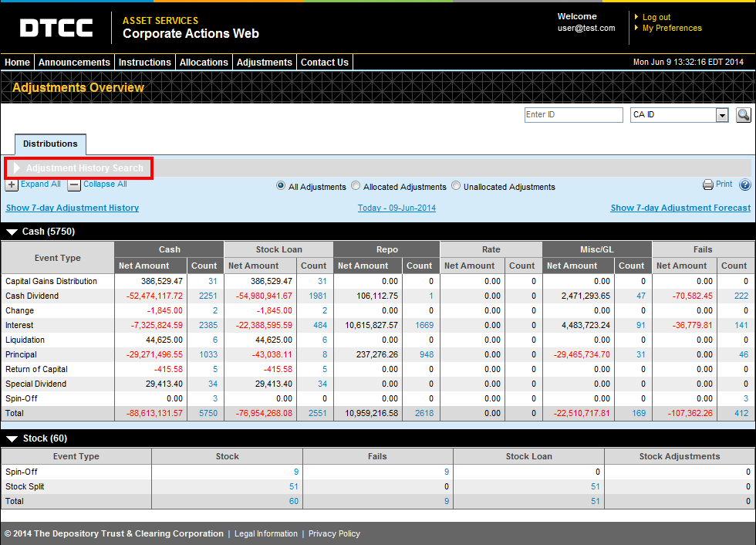Select the Unallocated Adjustments radio button
756x545 pixels.
tap(456, 186)
